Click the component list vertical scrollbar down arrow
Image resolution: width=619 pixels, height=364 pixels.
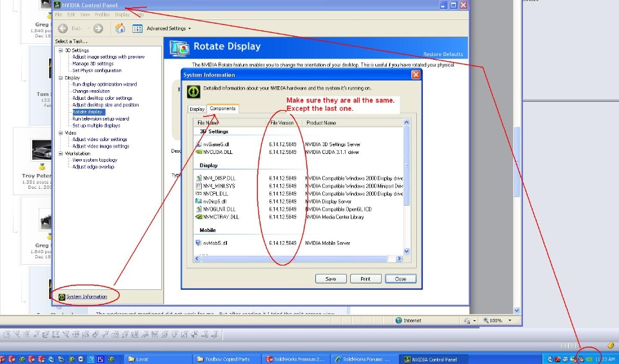(407, 251)
